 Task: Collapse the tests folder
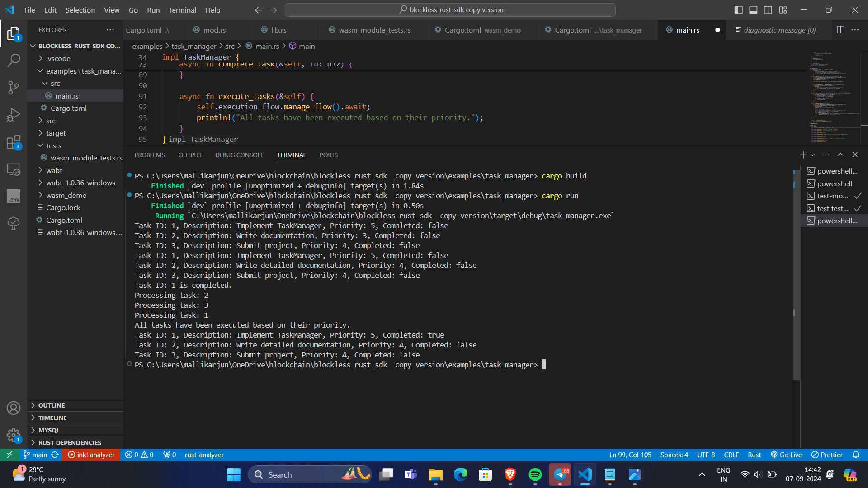75,145
